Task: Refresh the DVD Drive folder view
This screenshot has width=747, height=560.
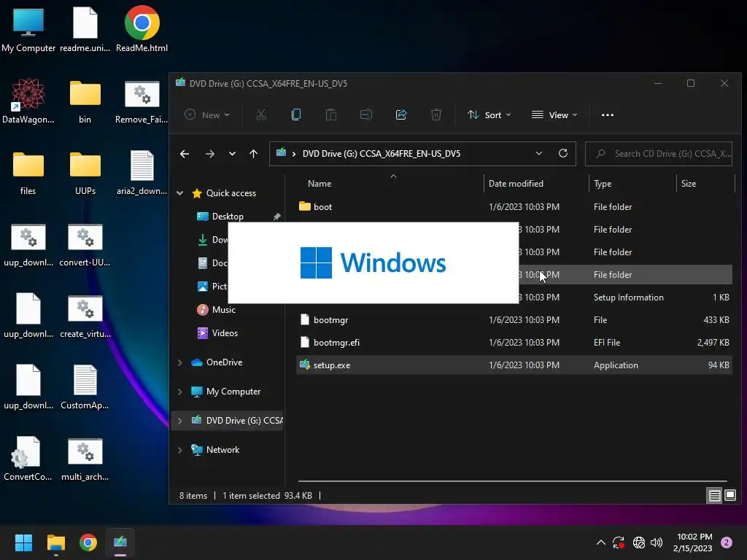Action: click(x=563, y=153)
